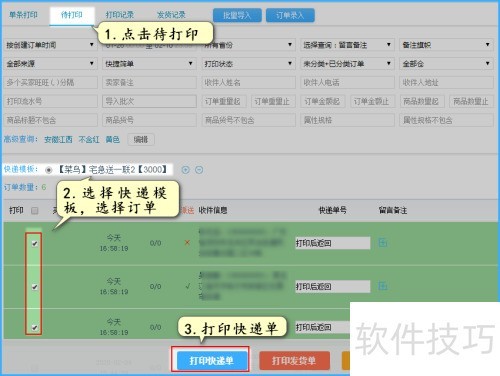This screenshot has width=500, height=376.
Task: Focus the 订单金额止 field
Action: click(x=372, y=101)
